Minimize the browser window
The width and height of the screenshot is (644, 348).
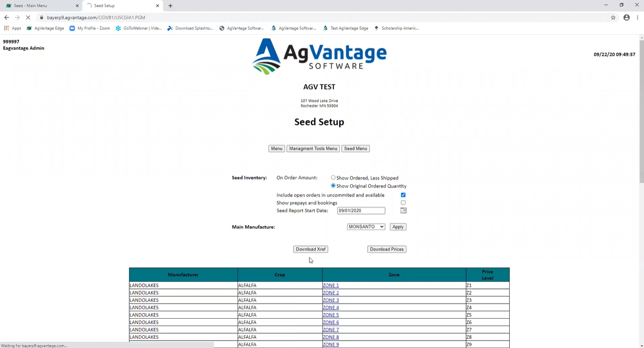606,5
